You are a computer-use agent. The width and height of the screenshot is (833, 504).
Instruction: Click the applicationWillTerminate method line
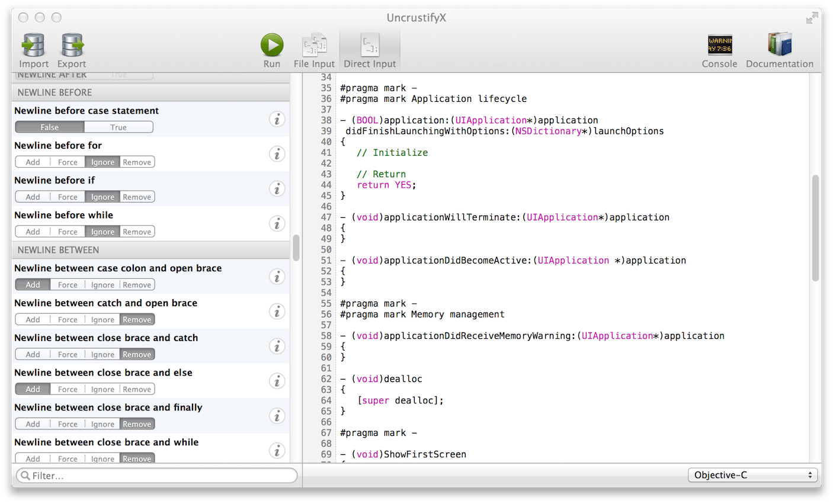coord(505,217)
